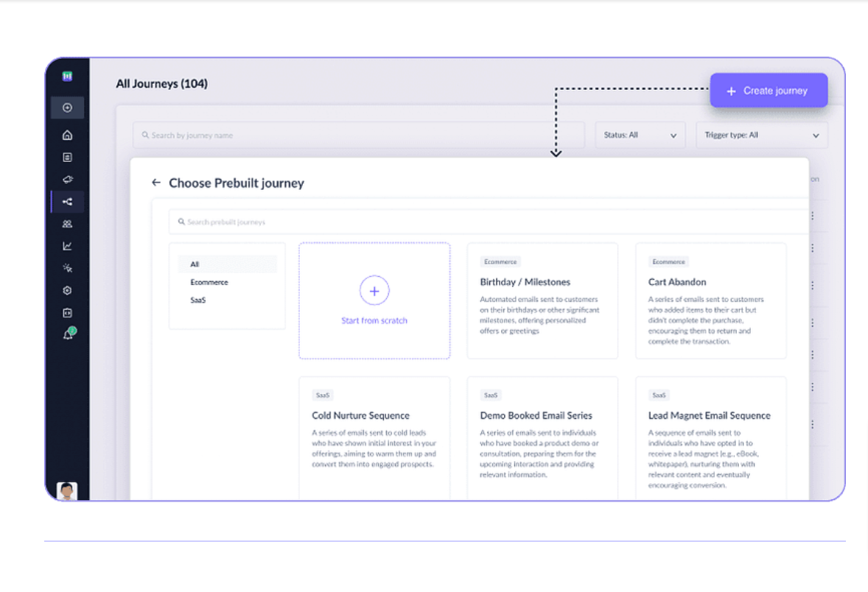Click the app logo at sidebar top

click(67, 75)
